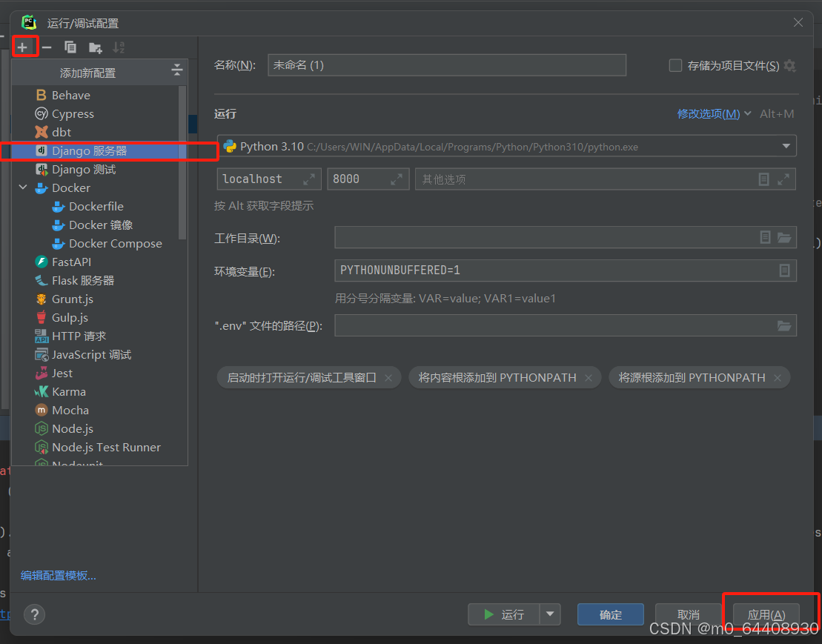This screenshot has height=644, width=822.
Task: Open 编辑配置模板 link
Action: point(59,575)
